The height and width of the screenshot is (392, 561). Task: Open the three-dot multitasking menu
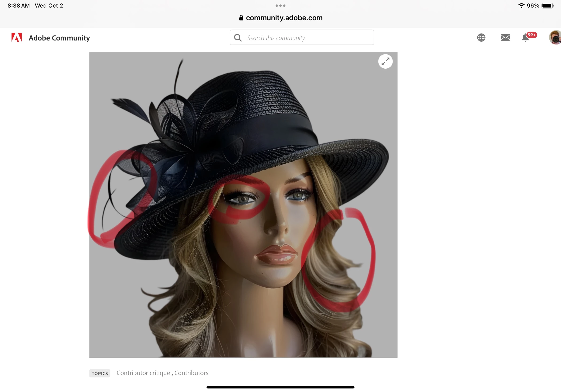tap(280, 6)
